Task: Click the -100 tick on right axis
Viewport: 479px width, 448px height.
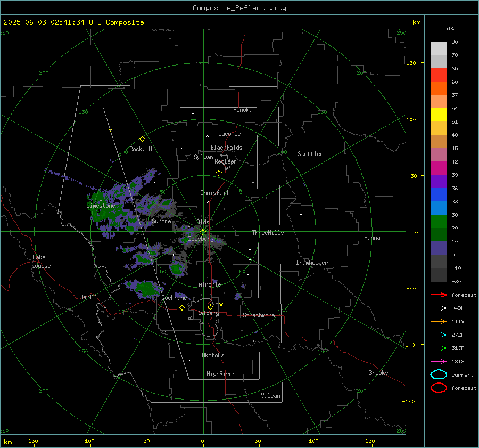Action: click(x=409, y=345)
